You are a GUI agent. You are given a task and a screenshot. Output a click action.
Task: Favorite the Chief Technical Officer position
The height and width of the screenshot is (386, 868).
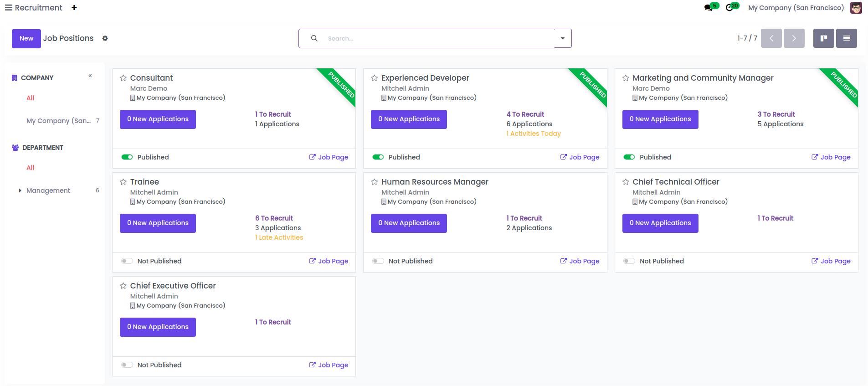626,182
